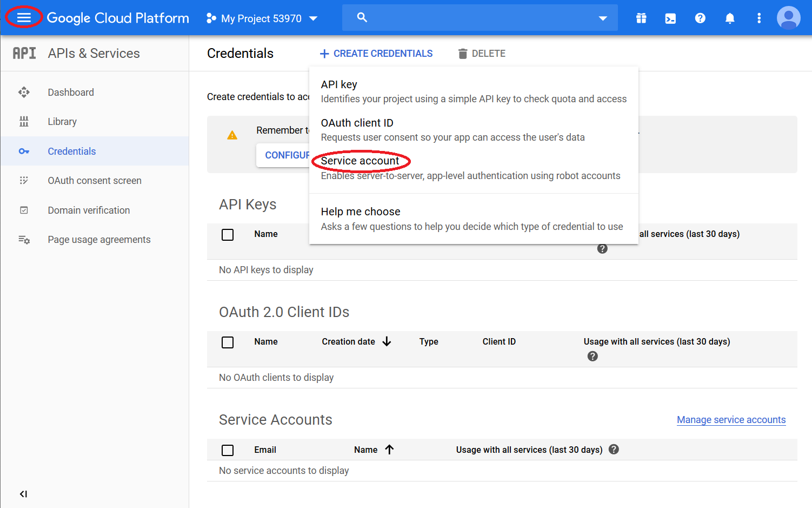Open OAuth consent screen page
The height and width of the screenshot is (508, 812).
[95, 181]
